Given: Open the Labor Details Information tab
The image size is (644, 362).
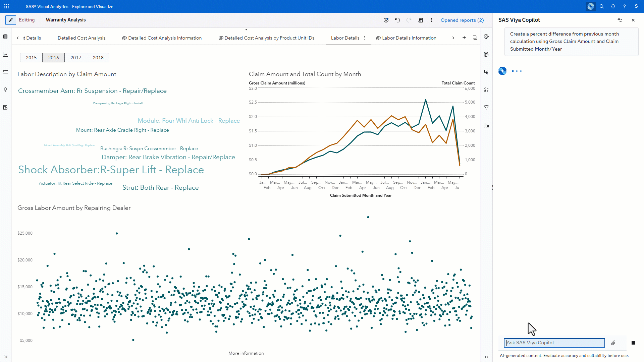Looking at the screenshot, I should tap(409, 38).
